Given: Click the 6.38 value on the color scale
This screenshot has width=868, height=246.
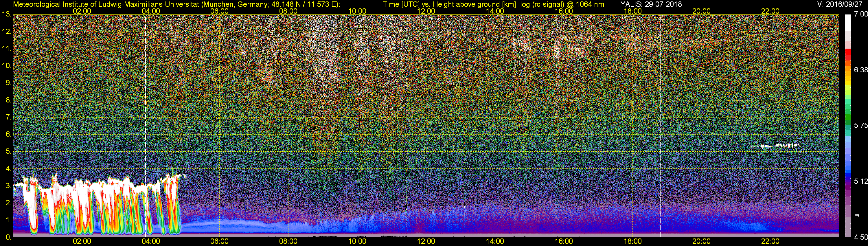Looking at the screenshot, I should pos(860,70).
